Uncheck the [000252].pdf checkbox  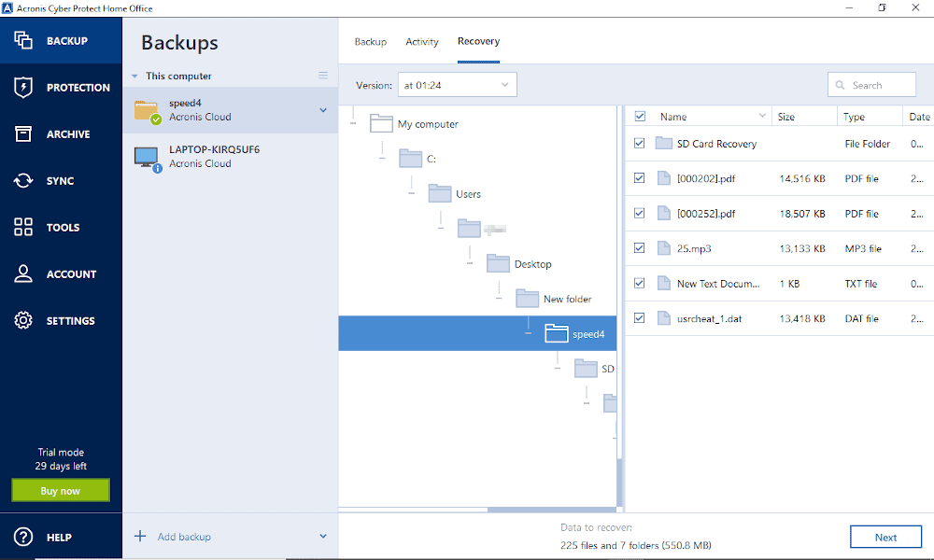[x=639, y=213]
